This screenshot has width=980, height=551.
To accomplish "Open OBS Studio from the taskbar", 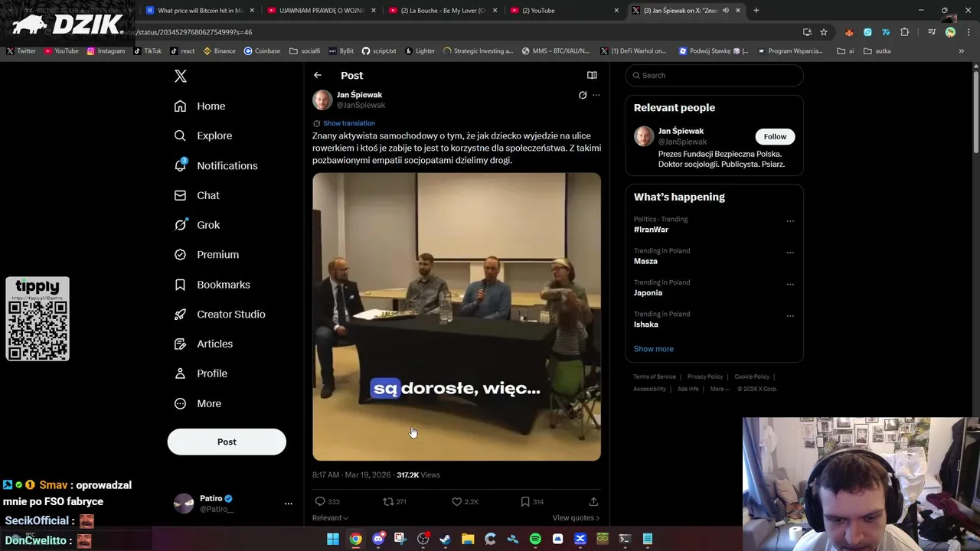I will pyautogui.click(x=423, y=539).
